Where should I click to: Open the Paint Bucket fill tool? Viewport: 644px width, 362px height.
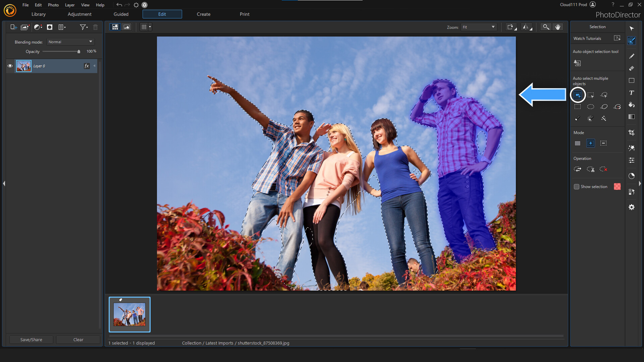(x=631, y=105)
